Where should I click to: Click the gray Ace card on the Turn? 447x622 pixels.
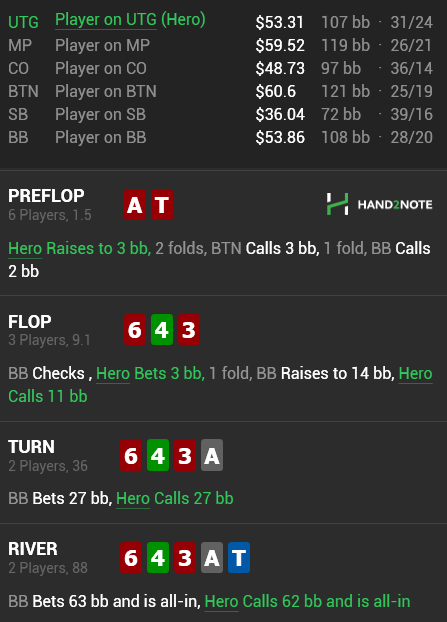[212, 455]
